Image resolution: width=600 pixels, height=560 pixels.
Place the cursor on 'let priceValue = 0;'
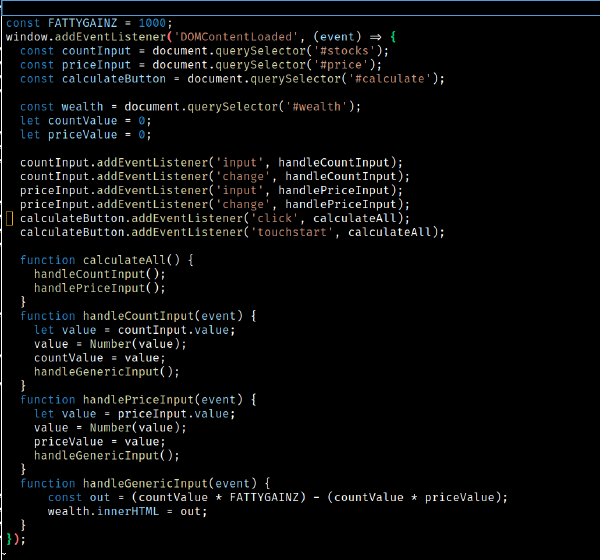pyautogui.click(x=86, y=134)
